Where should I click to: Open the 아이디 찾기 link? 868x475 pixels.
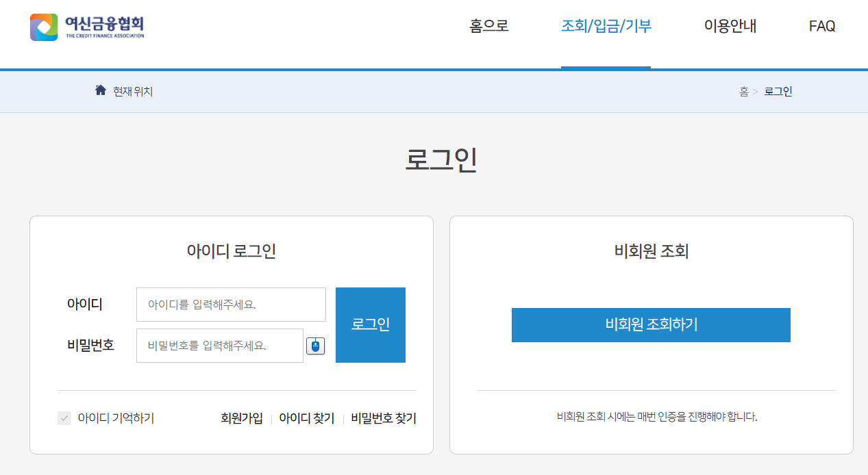click(x=306, y=418)
